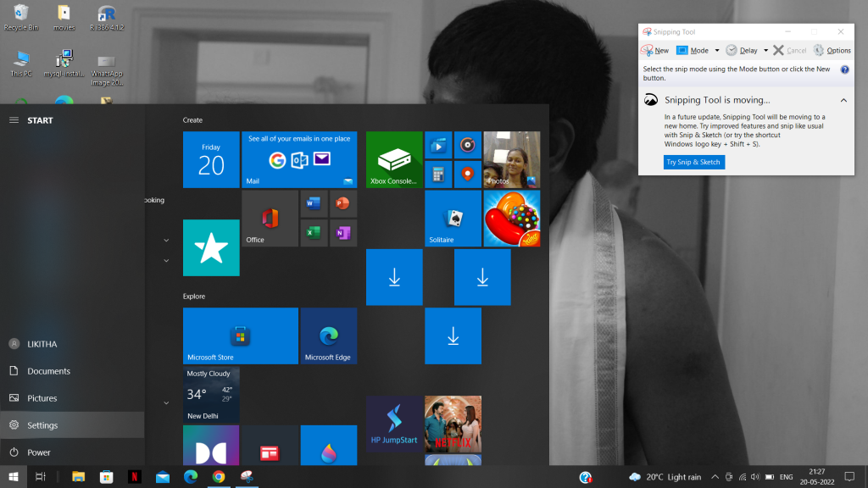Select Power in the Start menu sidebar
The image size is (868, 488).
[x=39, y=452]
